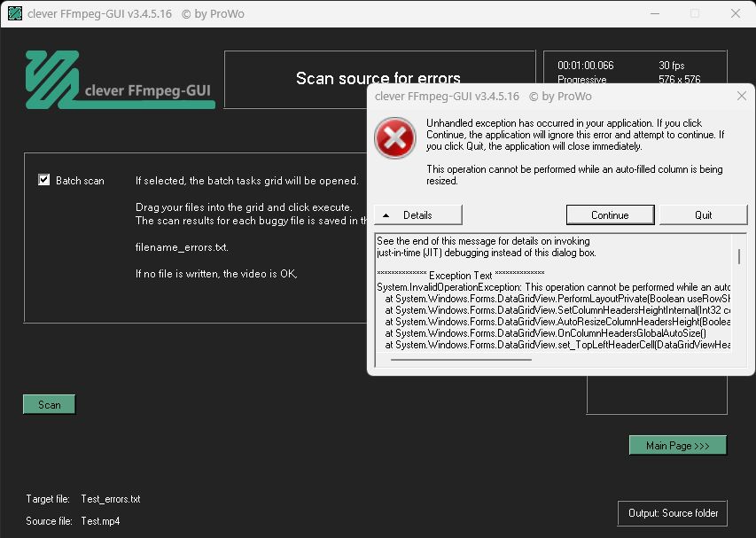Viewport: 756px width, 538px height.
Task: Click the 576 x 576 resolution text
Action: coord(680,80)
